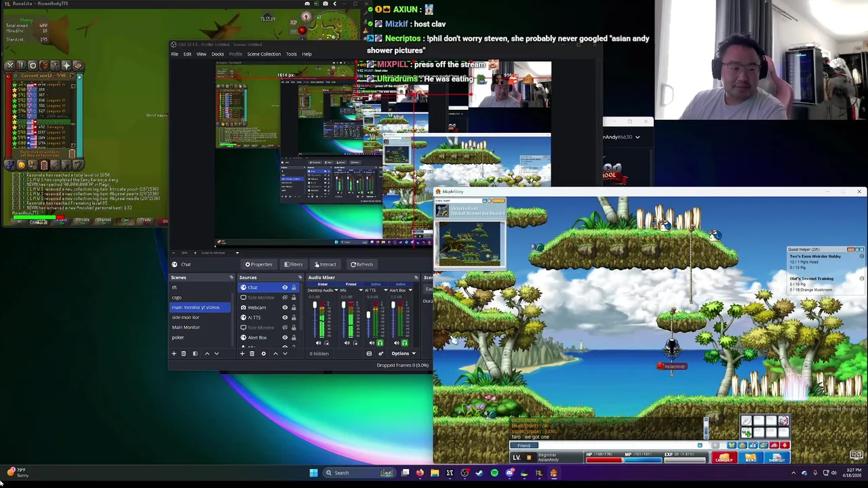Unlock the Chat source lock
This screenshot has height=488, width=868.
coord(294,287)
